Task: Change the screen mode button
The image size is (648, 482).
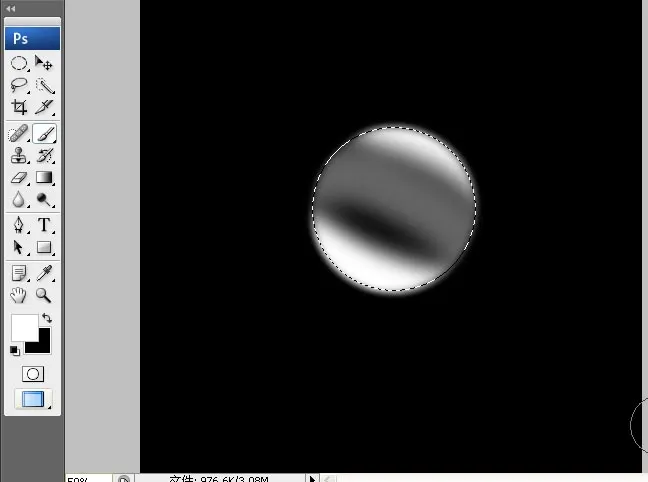Action: tap(33, 399)
